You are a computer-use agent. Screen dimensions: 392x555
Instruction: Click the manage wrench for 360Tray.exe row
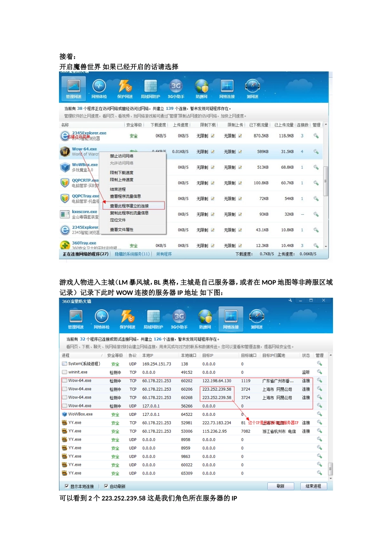[316, 245]
